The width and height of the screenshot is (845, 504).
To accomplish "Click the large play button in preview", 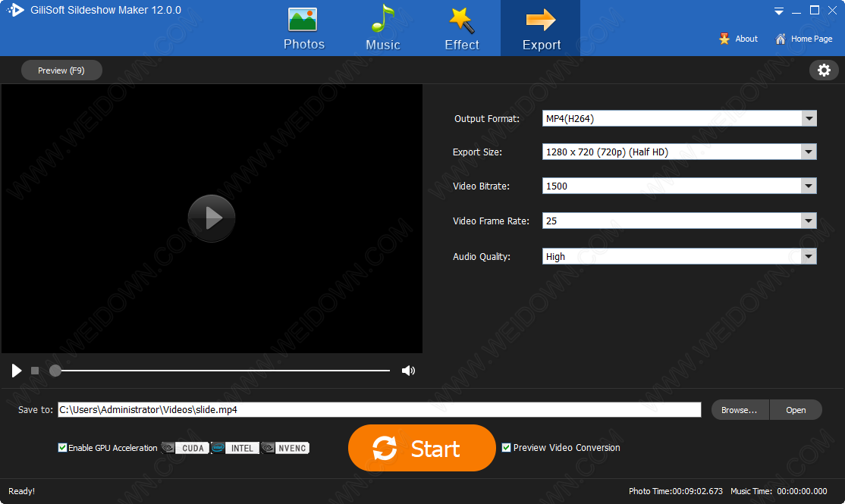I will click(211, 218).
